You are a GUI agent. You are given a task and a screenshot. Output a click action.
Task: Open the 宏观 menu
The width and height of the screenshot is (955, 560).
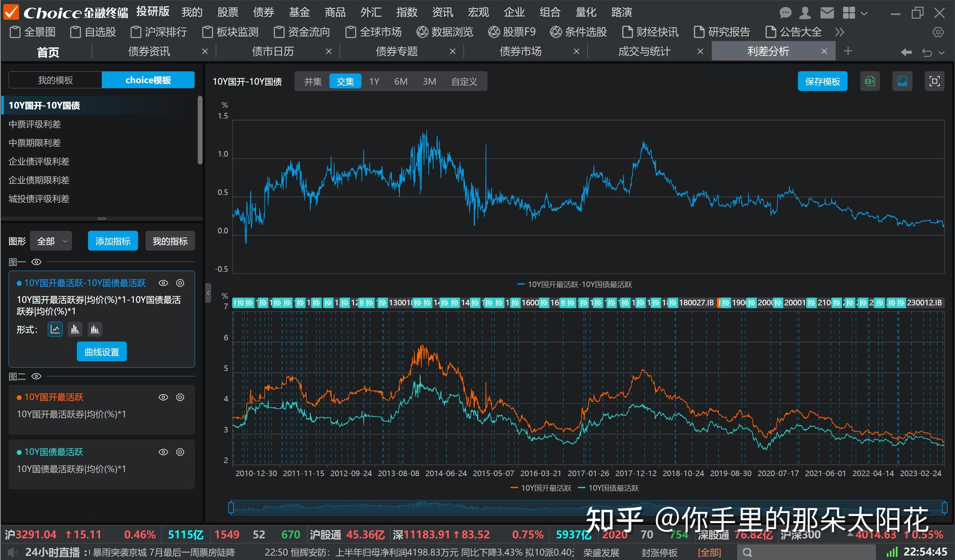click(x=478, y=13)
